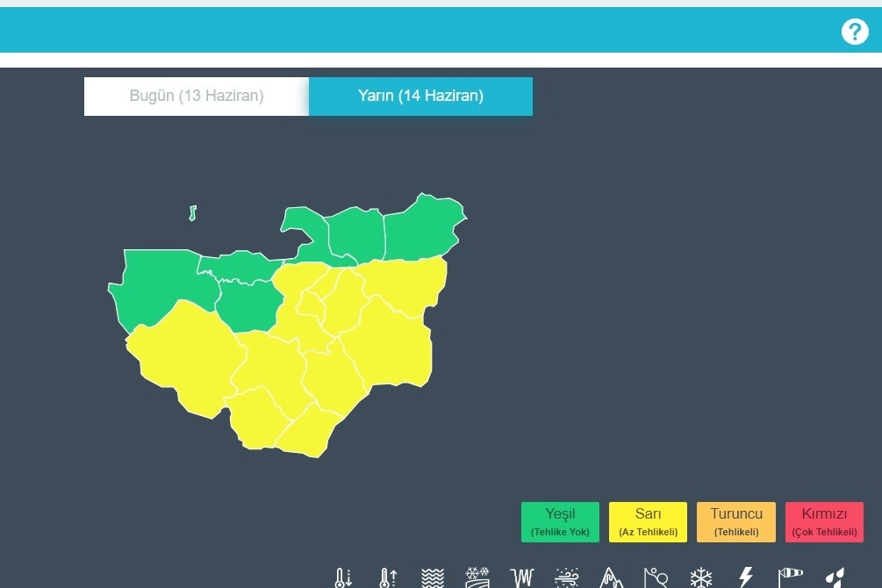Click the help question mark icon
The width and height of the screenshot is (882, 588).
854,32
